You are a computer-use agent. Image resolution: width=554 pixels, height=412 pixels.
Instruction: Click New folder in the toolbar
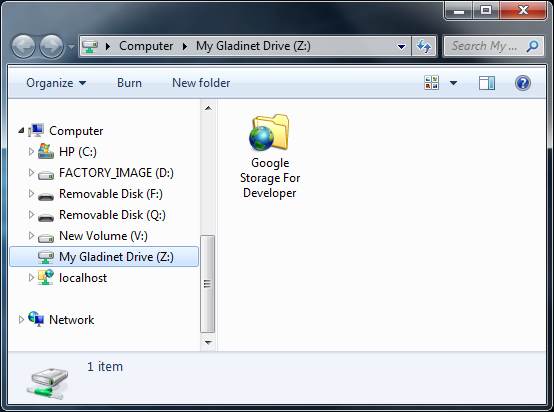pos(201,83)
